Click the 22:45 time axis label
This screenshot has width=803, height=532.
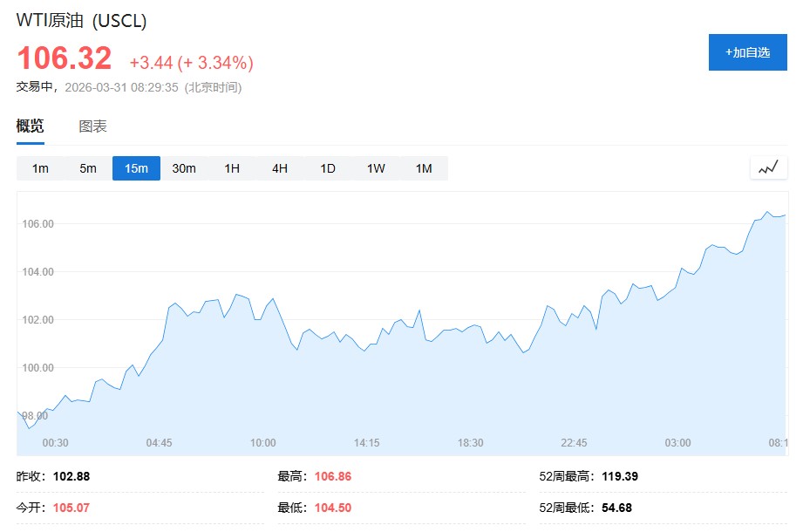pyautogui.click(x=574, y=443)
